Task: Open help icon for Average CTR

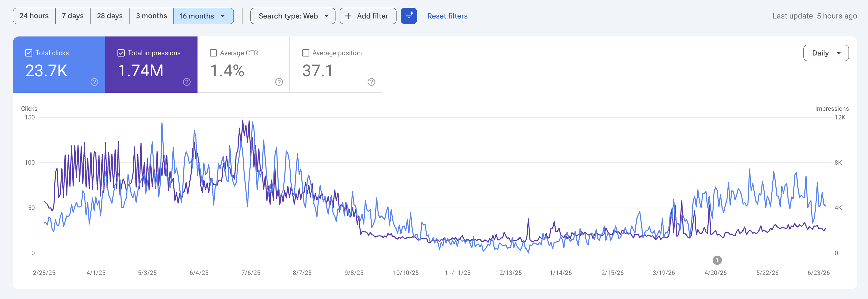Action: pyautogui.click(x=279, y=82)
